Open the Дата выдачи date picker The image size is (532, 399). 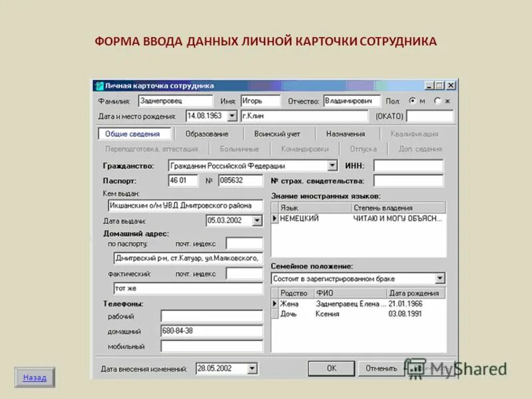coord(255,220)
